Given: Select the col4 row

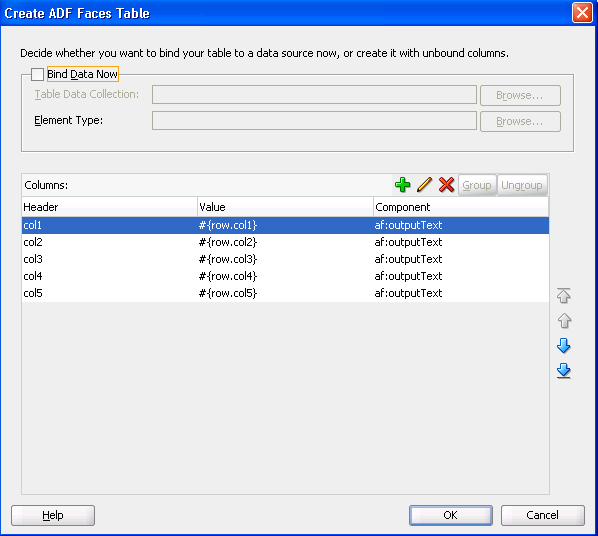Looking at the screenshot, I should 286,276.
